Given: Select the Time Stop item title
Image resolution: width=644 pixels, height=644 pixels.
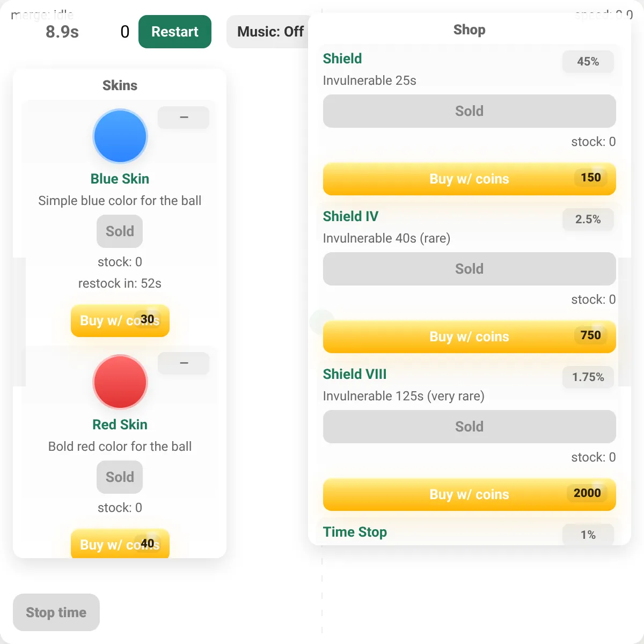Looking at the screenshot, I should (355, 532).
